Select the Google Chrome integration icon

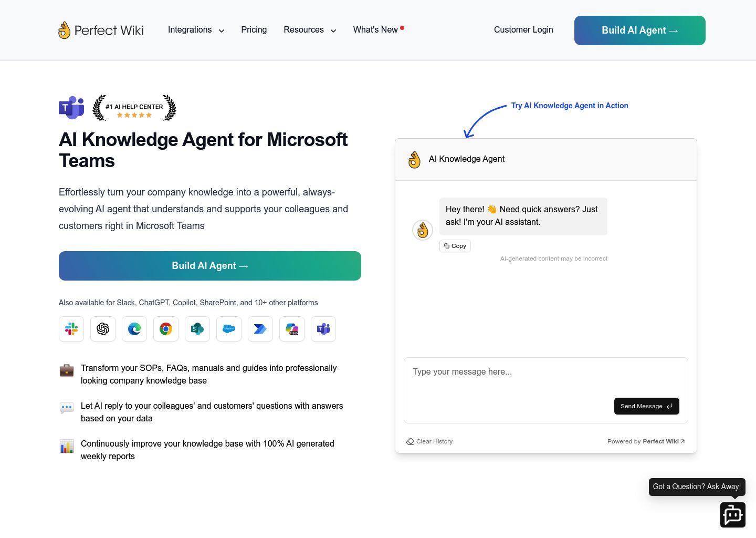click(x=165, y=329)
